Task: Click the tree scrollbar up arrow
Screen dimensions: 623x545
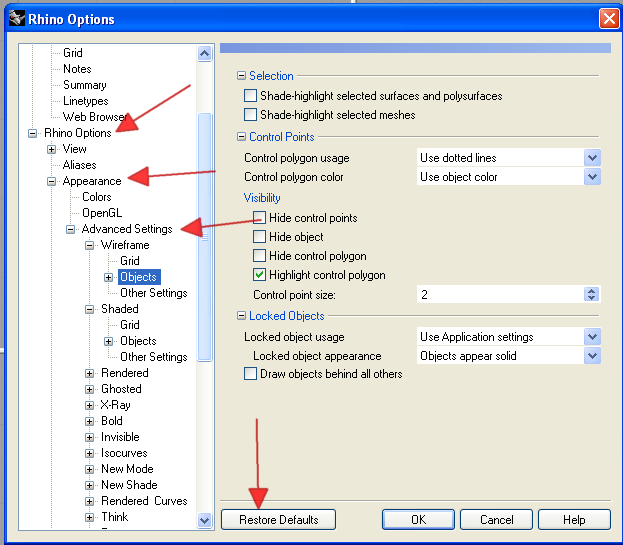Action: tap(205, 53)
